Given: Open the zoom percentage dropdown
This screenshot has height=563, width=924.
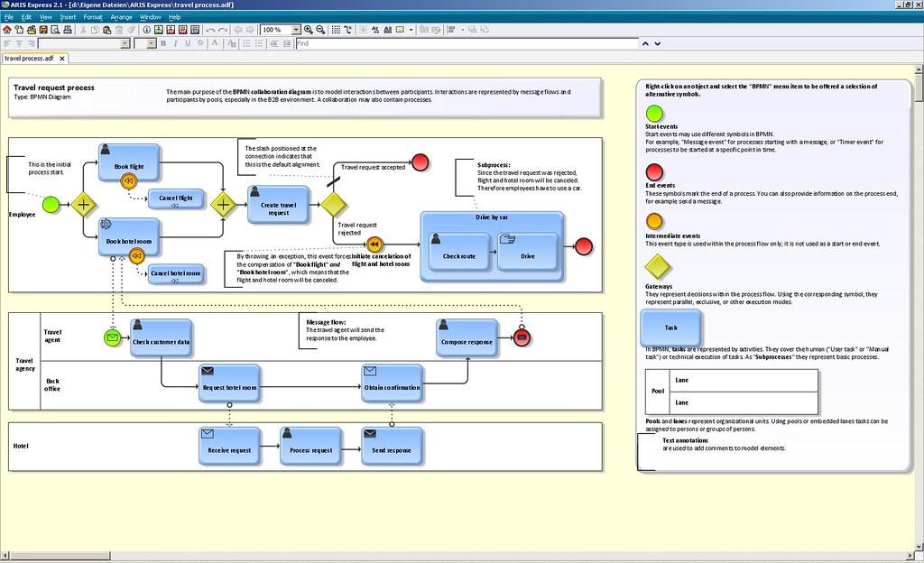Looking at the screenshot, I should pyautogui.click(x=296, y=30).
